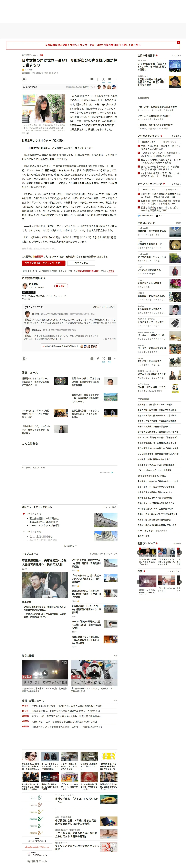Open 朝日新聞モール logo link

tap(37, 861)
